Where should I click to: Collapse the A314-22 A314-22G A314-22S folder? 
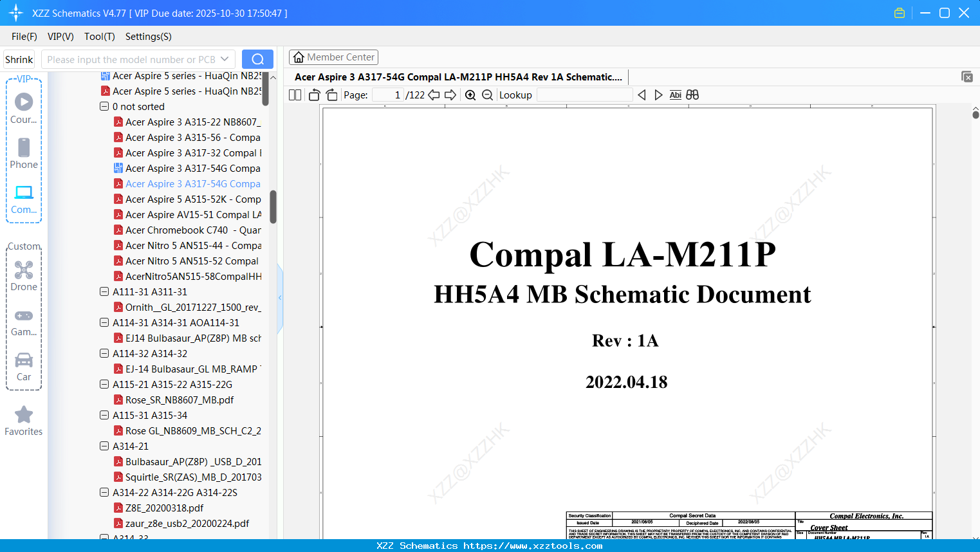104,492
